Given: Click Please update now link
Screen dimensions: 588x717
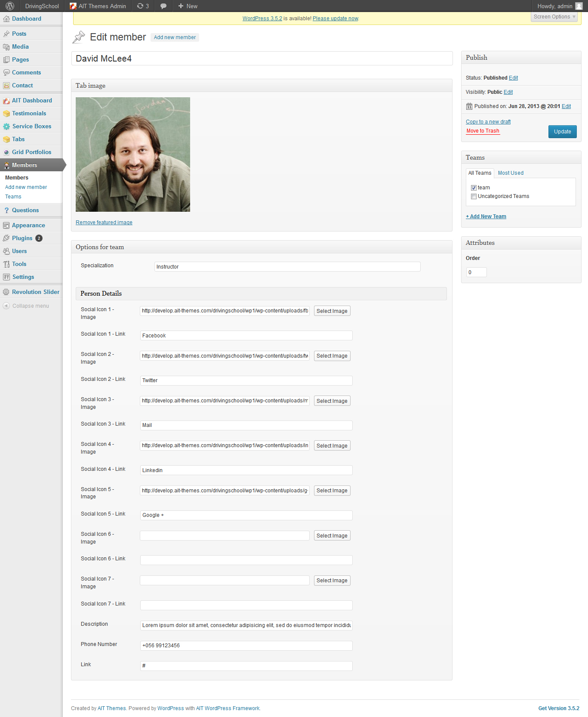Looking at the screenshot, I should (336, 19).
